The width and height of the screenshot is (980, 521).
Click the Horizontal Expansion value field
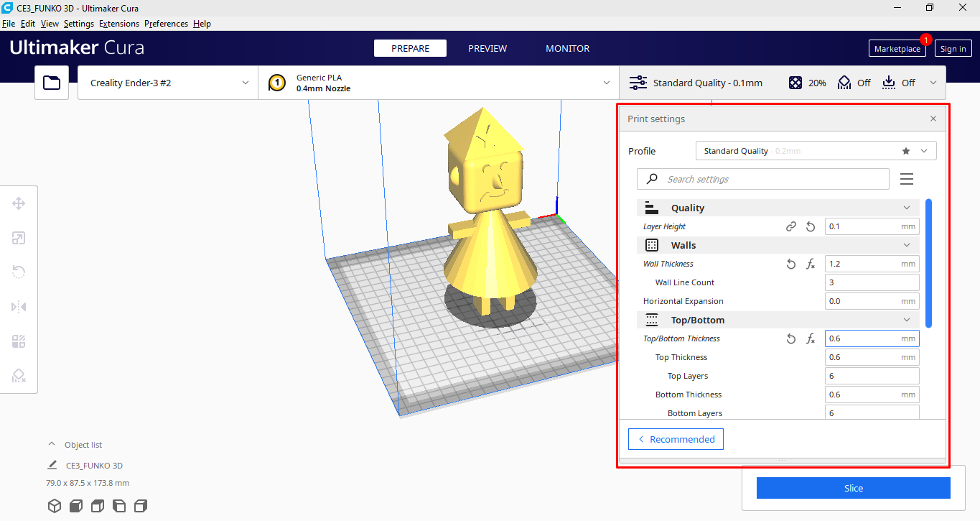872,301
